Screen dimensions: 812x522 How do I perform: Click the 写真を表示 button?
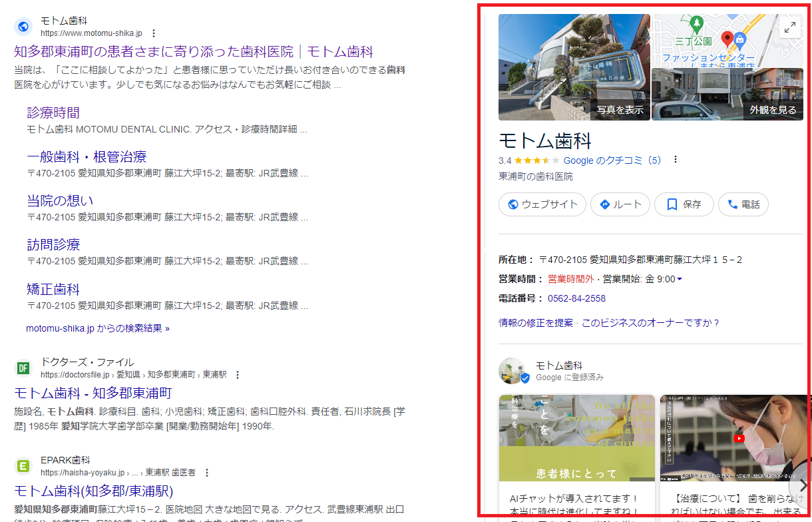621,108
